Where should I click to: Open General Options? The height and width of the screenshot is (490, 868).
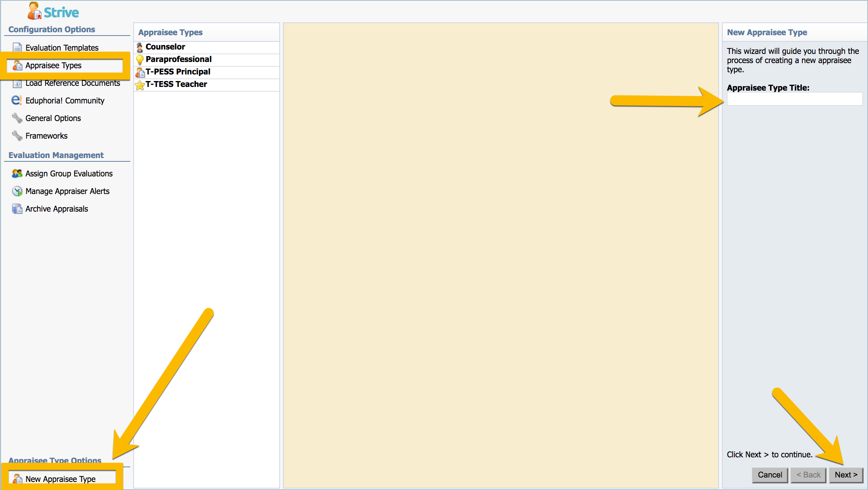pos(53,118)
